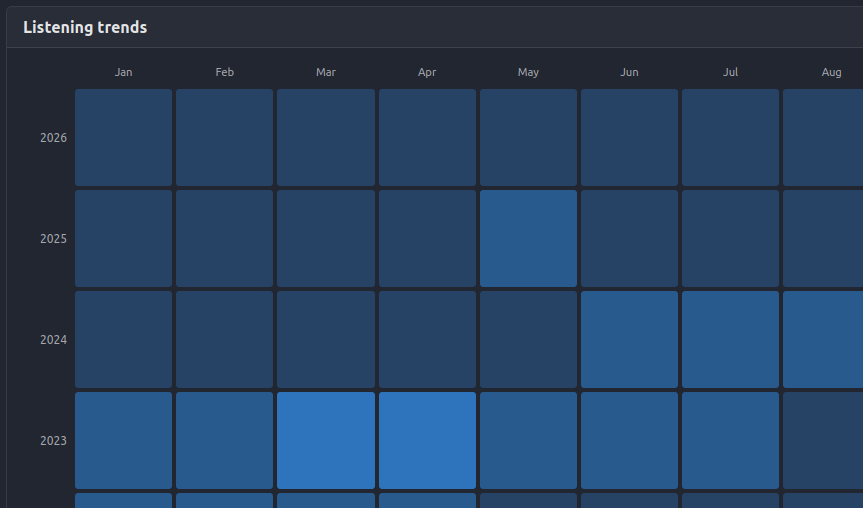Pick the July 2023 heatmap cell

click(730, 440)
